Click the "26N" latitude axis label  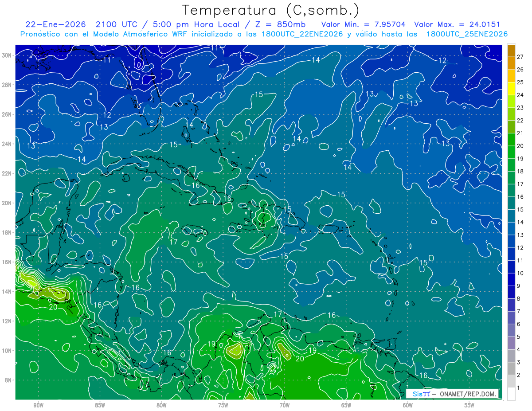(x=7, y=114)
